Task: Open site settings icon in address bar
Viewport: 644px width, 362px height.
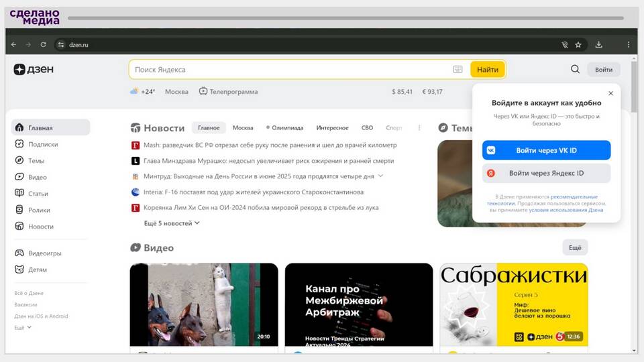Action: (x=61, y=45)
